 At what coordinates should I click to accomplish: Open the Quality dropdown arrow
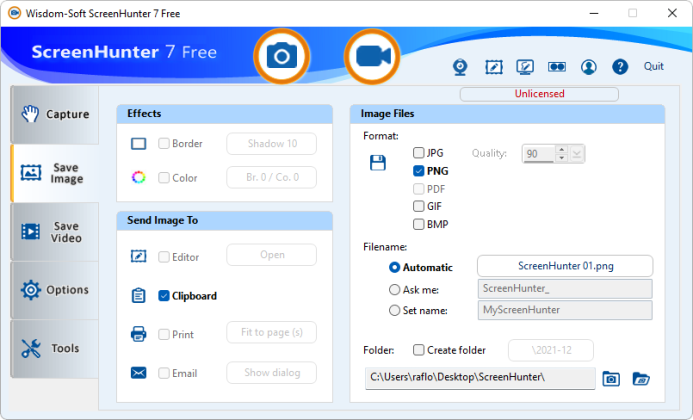tap(576, 154)
